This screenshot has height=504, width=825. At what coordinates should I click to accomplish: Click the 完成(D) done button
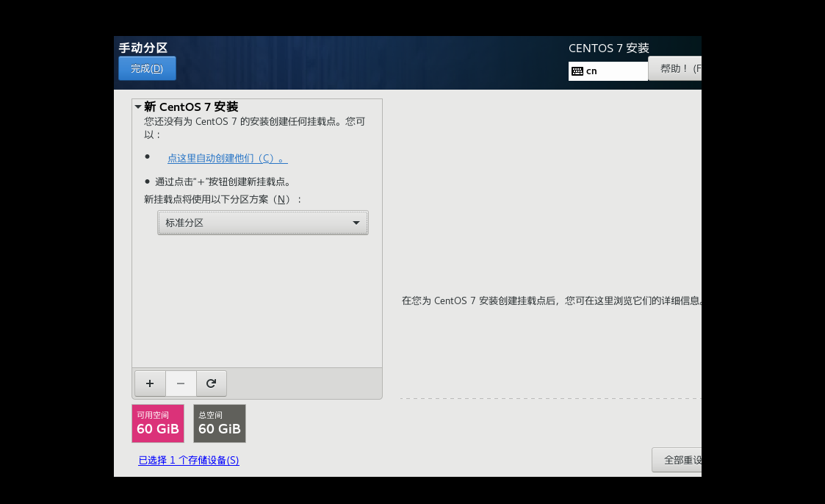coord(148,68)
